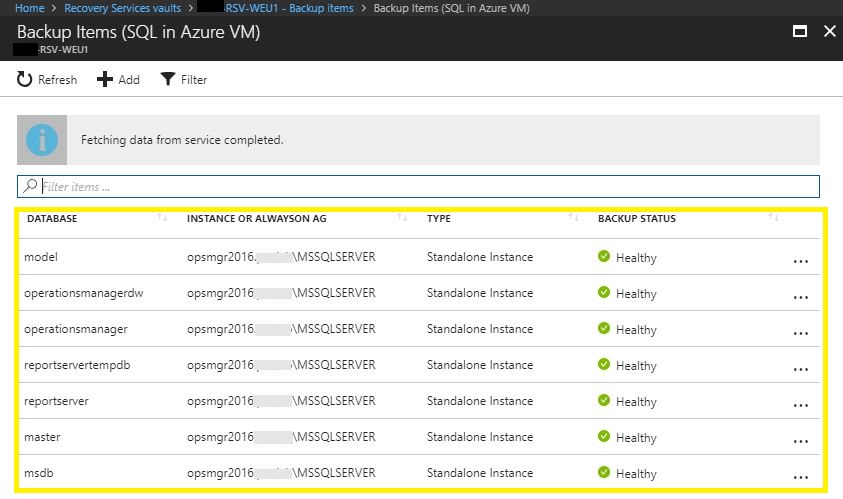Click instance name in master row
The width and height of the screenshot is (843, 499).
click(281, 437)
